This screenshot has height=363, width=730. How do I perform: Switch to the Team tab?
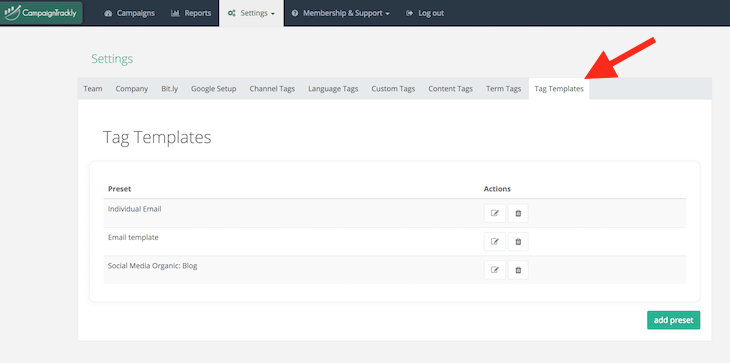coord(93,88)
